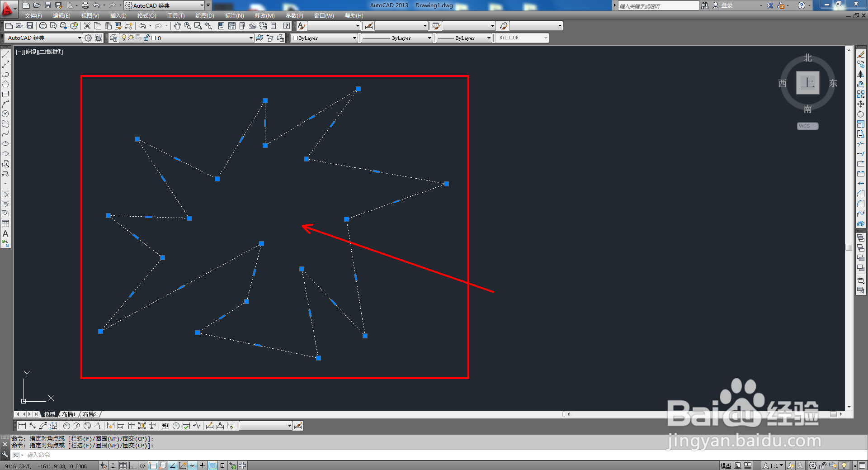This screenshot has width=868, height=470.
Task: Toggle Lineweight display in status bar
Action: tap(203, 465)
